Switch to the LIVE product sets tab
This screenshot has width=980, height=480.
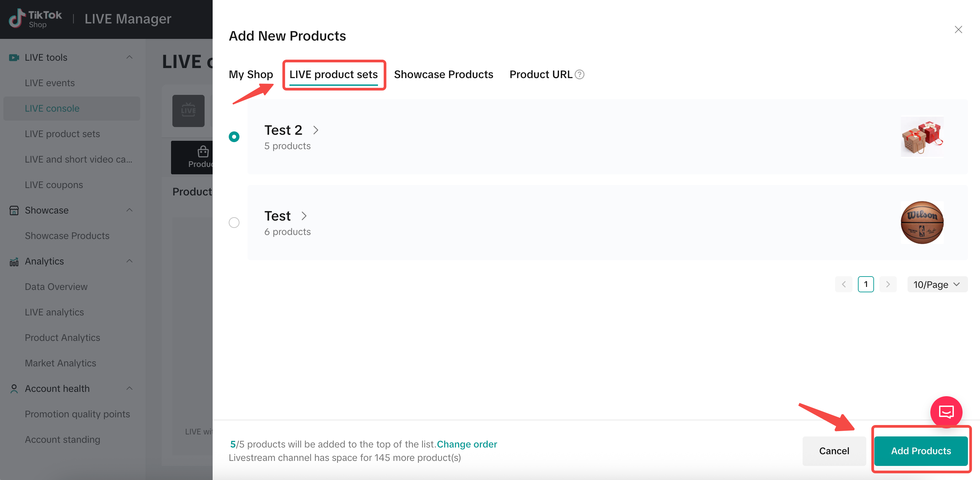(334, 74)
